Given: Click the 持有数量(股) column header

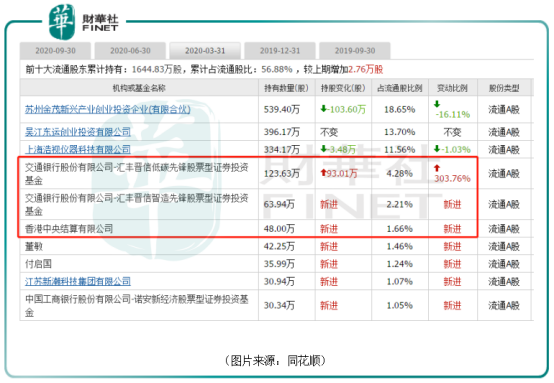Looking at the screenshot, I should pyautogui.click(x=287, y=88).
